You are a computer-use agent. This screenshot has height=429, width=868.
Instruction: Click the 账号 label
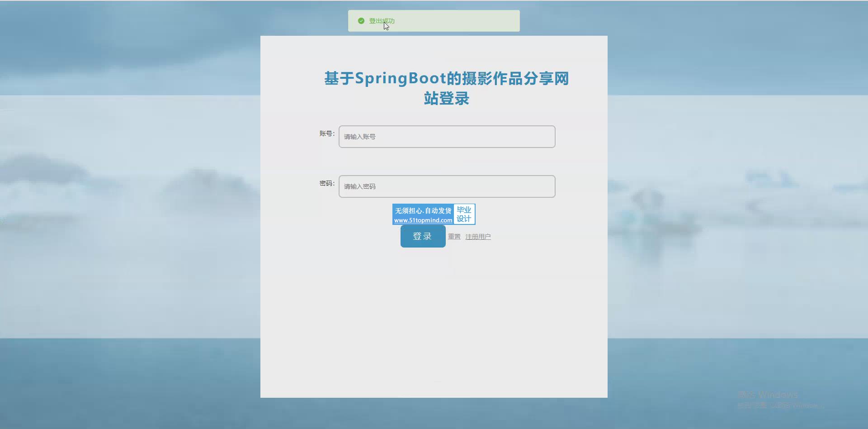tap(327, 133)
